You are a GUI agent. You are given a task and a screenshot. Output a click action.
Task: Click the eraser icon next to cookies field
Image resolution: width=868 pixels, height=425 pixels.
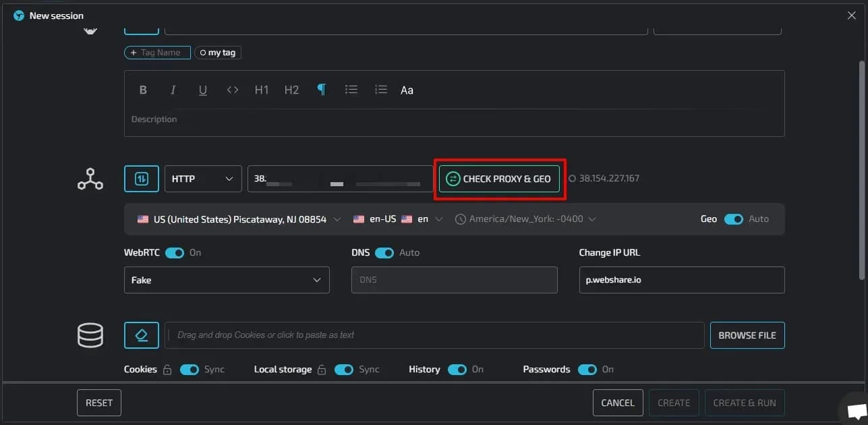[141, 335]
